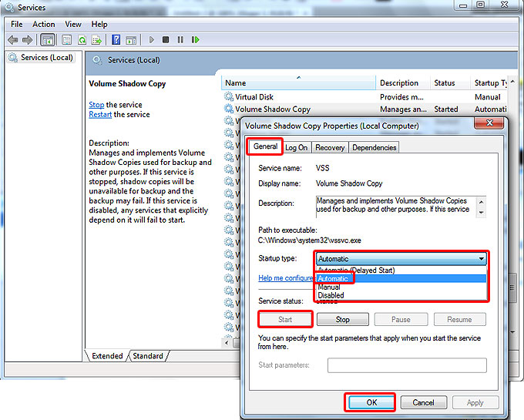
Task: Click the green Restart Service toolbar icon
Action: pos(195,39)
